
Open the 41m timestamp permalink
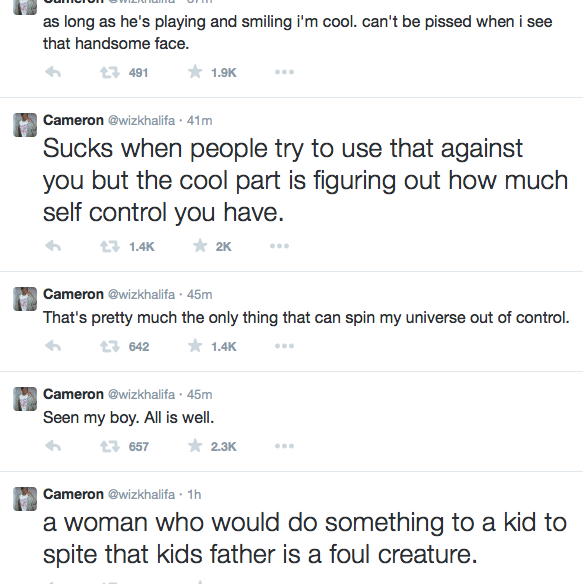[199, 120]
